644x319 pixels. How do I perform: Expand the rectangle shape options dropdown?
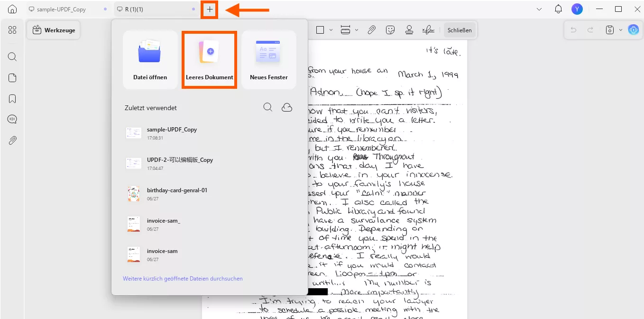tap(331, 30)
